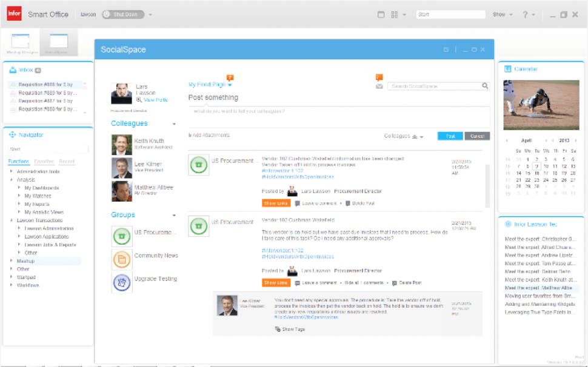Click the messages envelope icon
The image size is (588, 367).
(379, 87)
